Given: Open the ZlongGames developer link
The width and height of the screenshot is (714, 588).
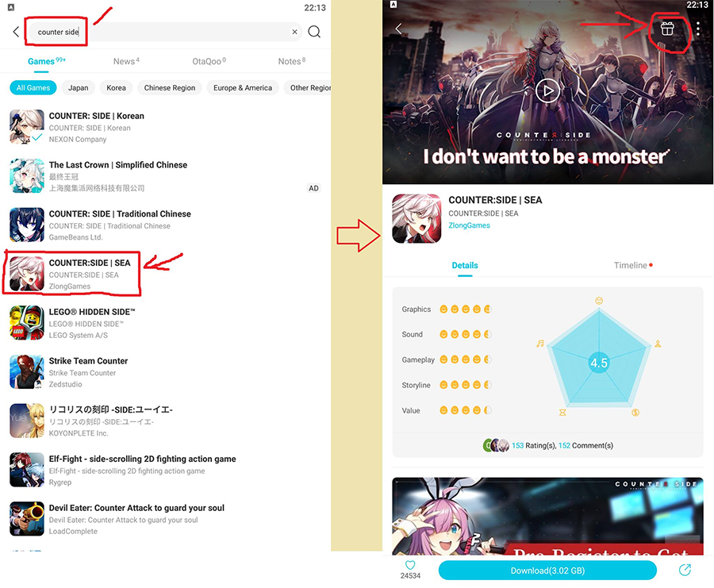Looking at the screenshot, I should click(x=469, y=225).
